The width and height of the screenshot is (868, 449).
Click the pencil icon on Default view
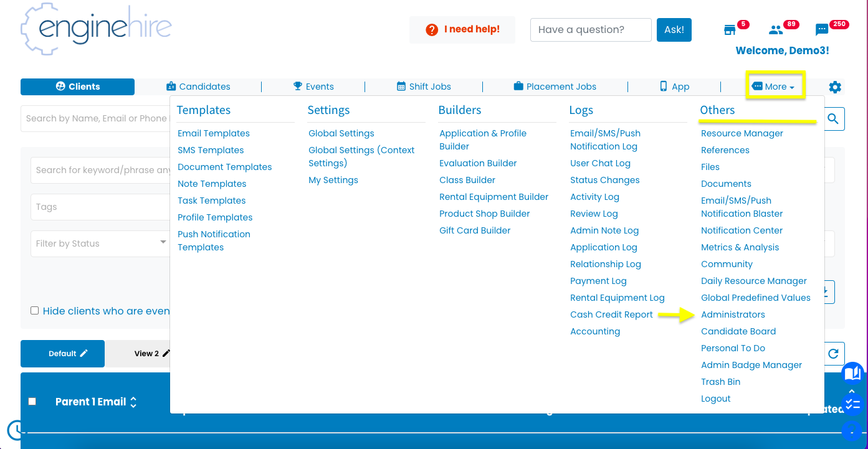[84, 353]
